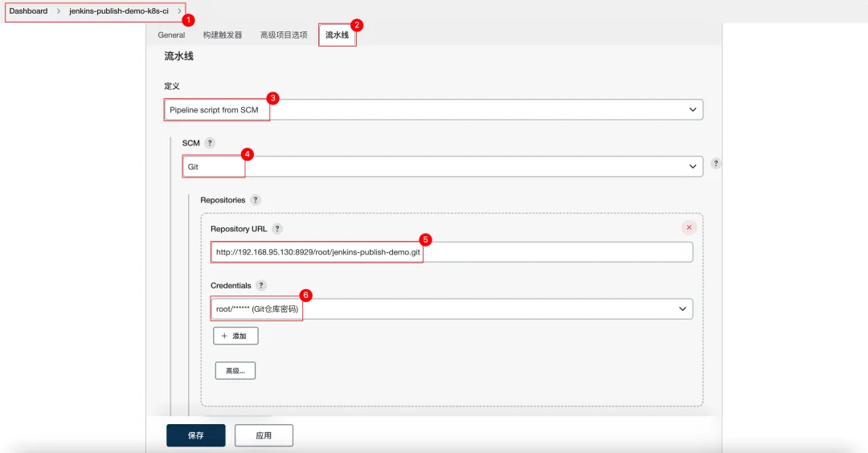
Task: Click the 流水线 section heading
Action: coord(178,56)
